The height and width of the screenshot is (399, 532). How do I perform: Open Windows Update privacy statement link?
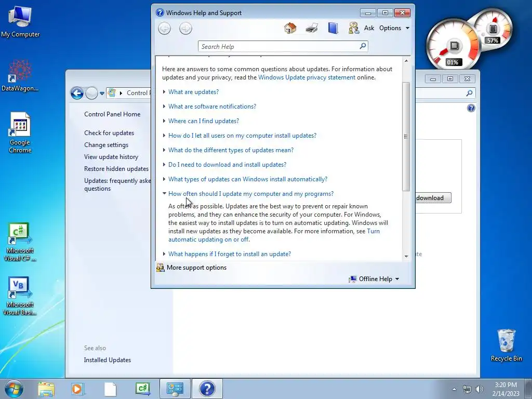click(307, 77)
